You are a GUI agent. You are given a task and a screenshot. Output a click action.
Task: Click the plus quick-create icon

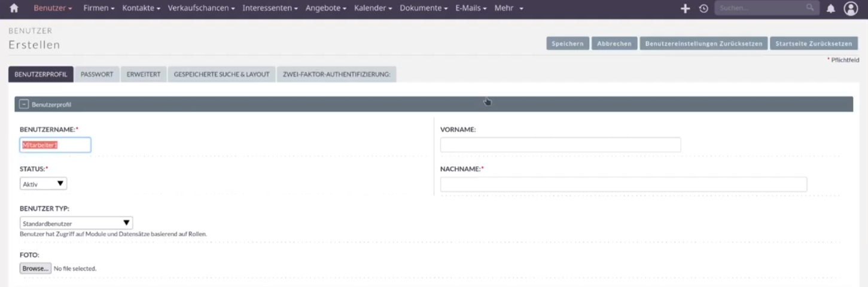coord(686,8)
